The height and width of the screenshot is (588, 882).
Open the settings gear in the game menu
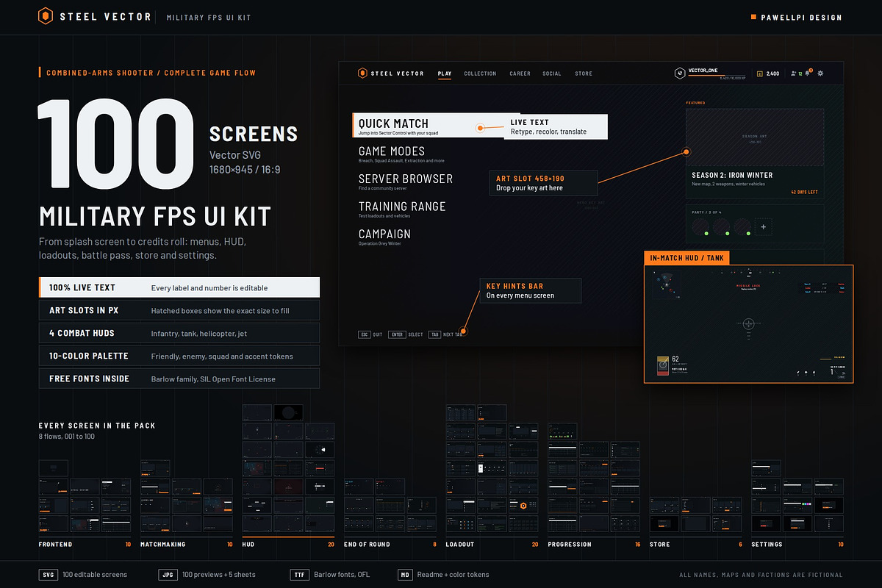(x=820, y=73)
